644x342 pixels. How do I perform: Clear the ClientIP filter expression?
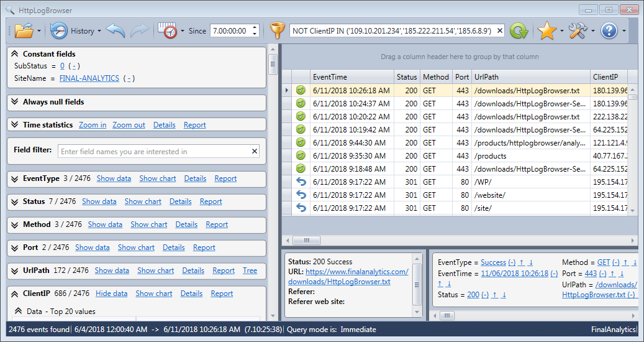pyautogui.click(x=499, y=31)
